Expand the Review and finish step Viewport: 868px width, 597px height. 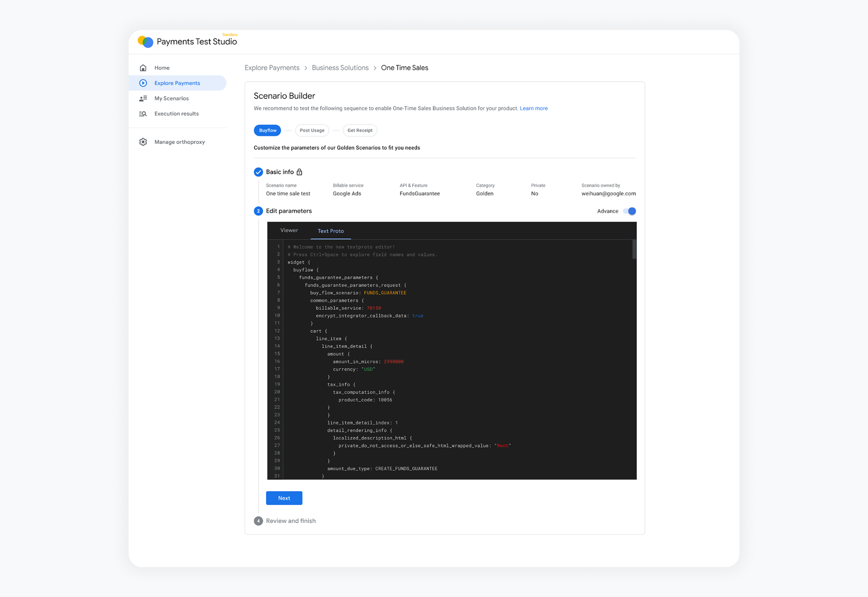[290, 521]
